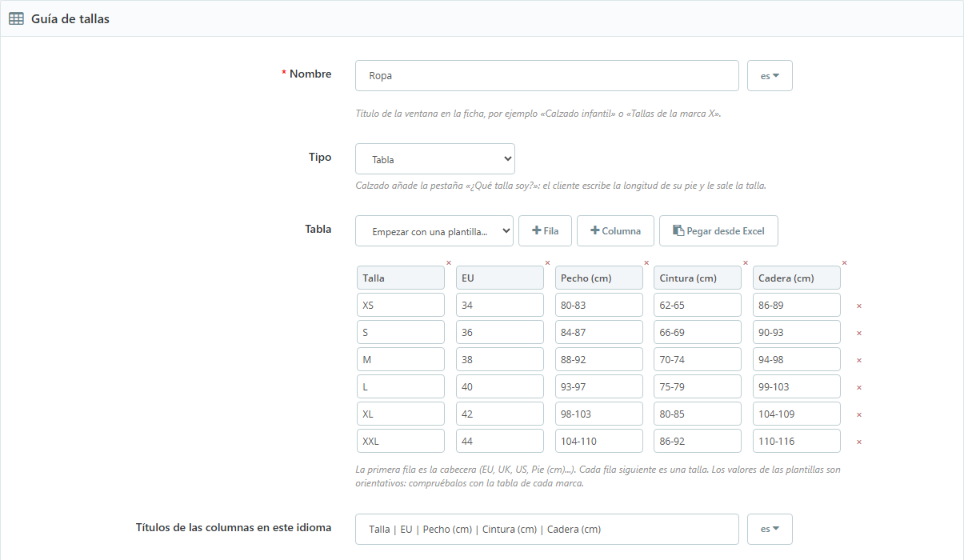Click the hip cell 90-93
The width and height of the screenshot is (964, 560).
(797, 332)
